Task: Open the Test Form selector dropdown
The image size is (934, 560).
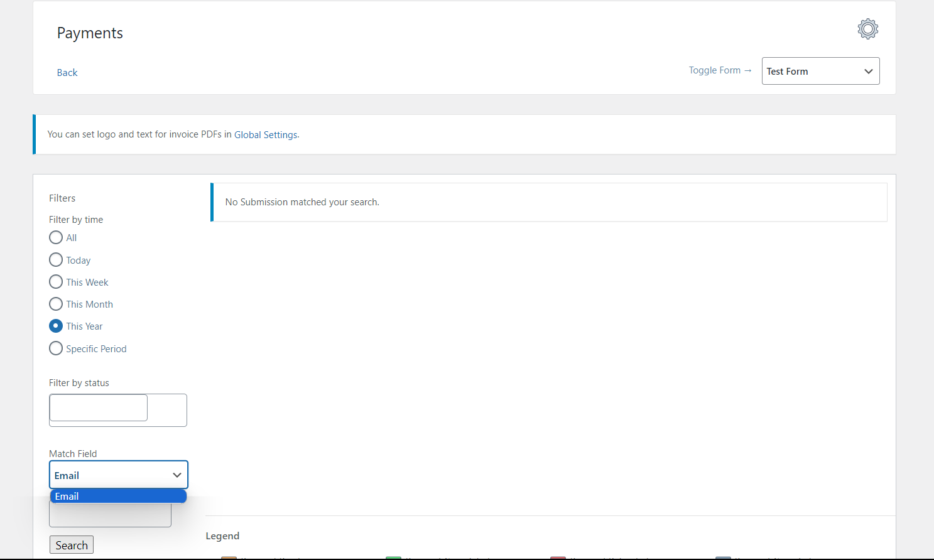Action: (820, 71)
